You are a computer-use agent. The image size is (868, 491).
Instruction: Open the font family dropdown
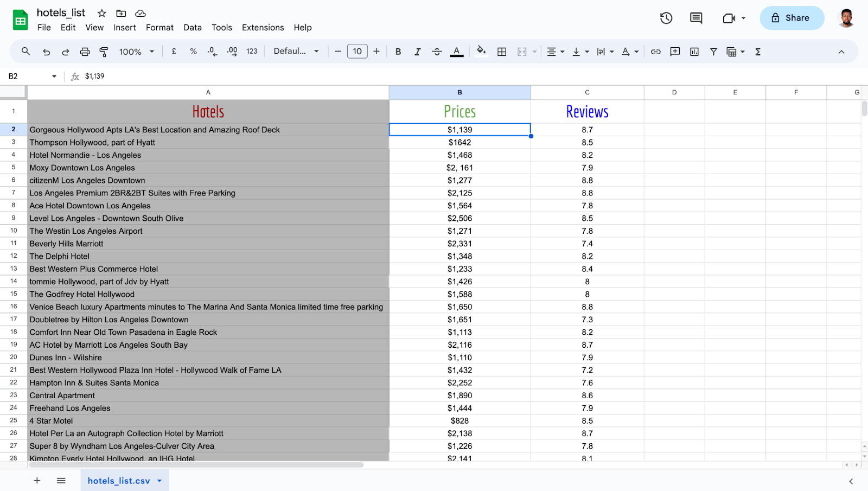296,52
